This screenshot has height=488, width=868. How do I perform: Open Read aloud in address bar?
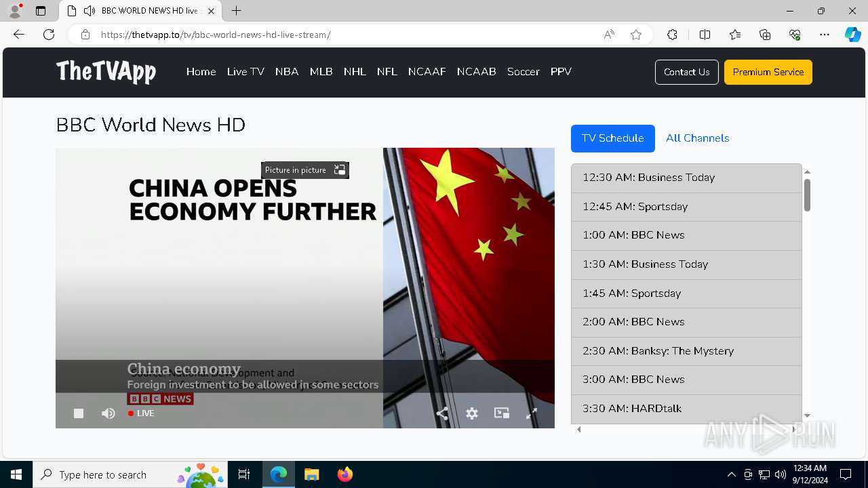[x=609, y=35]
